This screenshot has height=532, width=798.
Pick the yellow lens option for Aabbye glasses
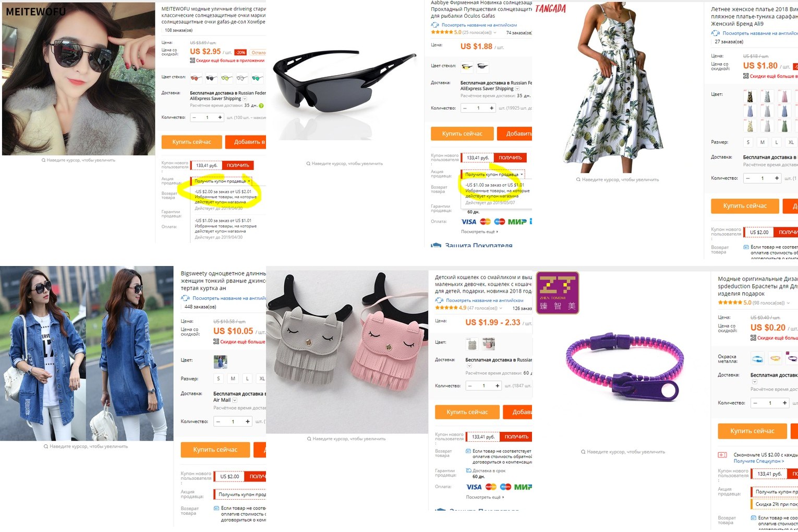[x=467, y=67]
